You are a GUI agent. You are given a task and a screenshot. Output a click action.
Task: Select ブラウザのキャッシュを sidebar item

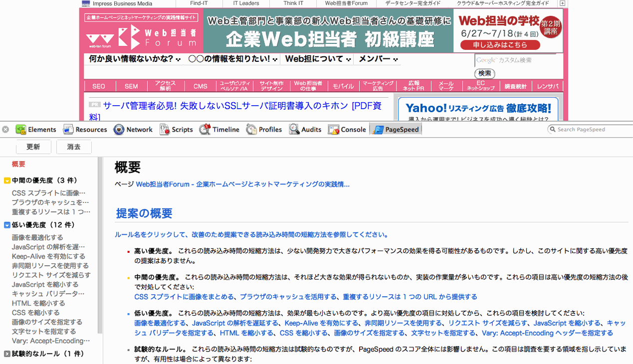point(50,202)
